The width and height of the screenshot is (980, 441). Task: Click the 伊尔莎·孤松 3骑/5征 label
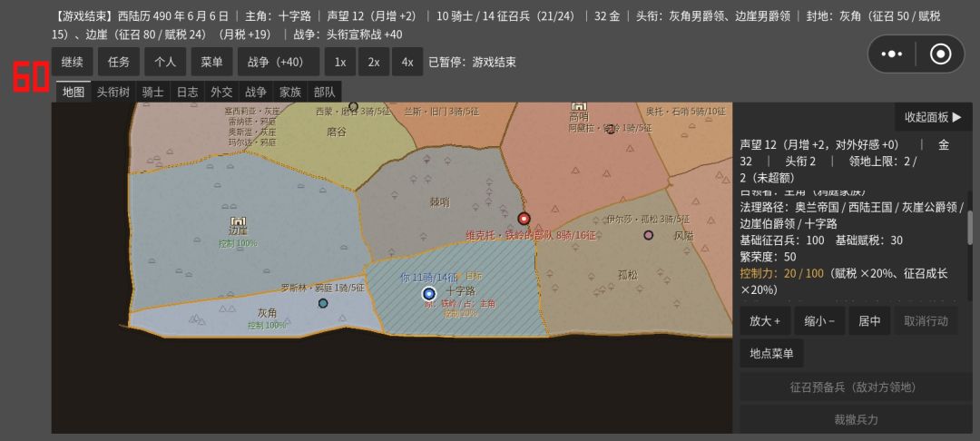pos(648,220)
